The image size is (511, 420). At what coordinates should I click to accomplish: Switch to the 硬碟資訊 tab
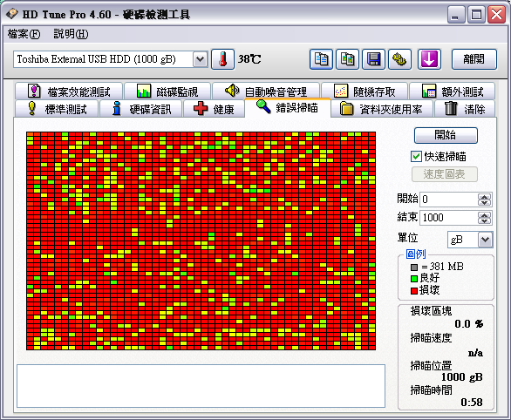141,109
